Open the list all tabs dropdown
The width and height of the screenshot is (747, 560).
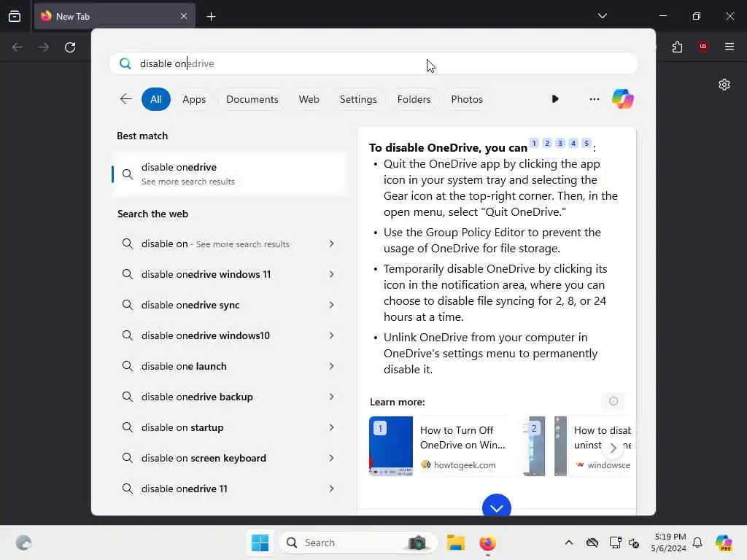[x=602, y=16]
